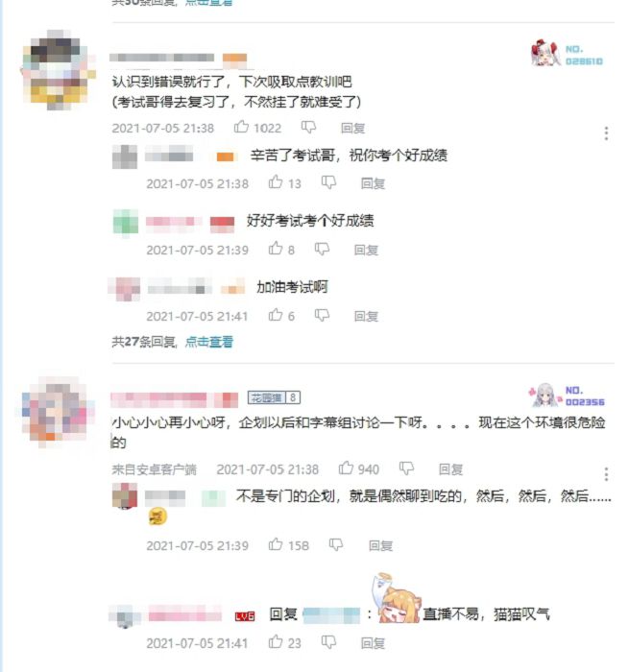Dislike the reply '好好考试考个好成绩'
Viewport: 629px width, 672px height.
[322, 249]
